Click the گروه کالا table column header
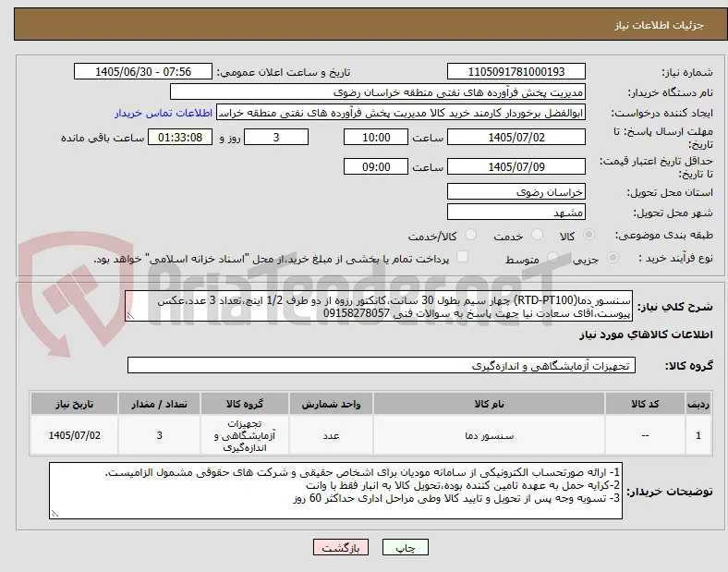The width and height of the screenshot is (728, 572). pos(245,404)
